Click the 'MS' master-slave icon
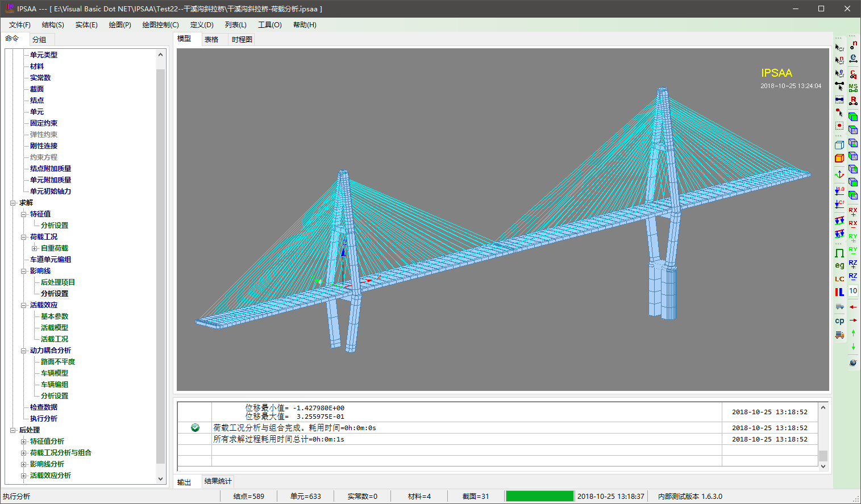Image resolution: width=861 pixels, height=504 pixels. tap(853, 88)
